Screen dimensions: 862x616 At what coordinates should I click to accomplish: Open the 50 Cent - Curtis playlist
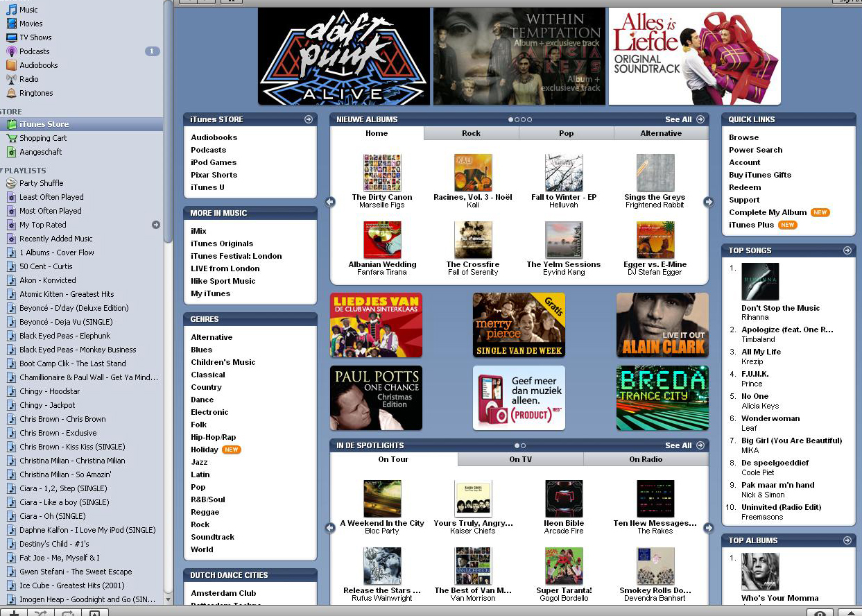click(x=46, y=266)
